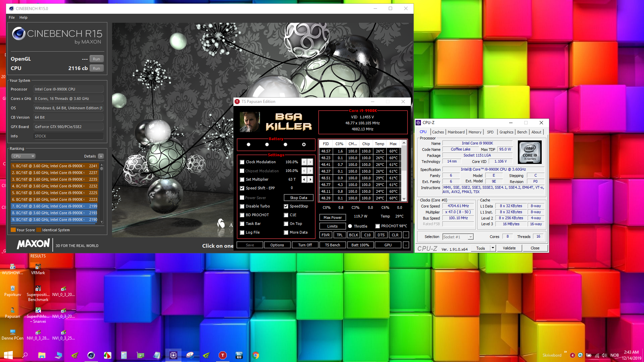
Task: Open the SuperPiMod Snarvei desktop shortcut
Action: click(38, 315)
